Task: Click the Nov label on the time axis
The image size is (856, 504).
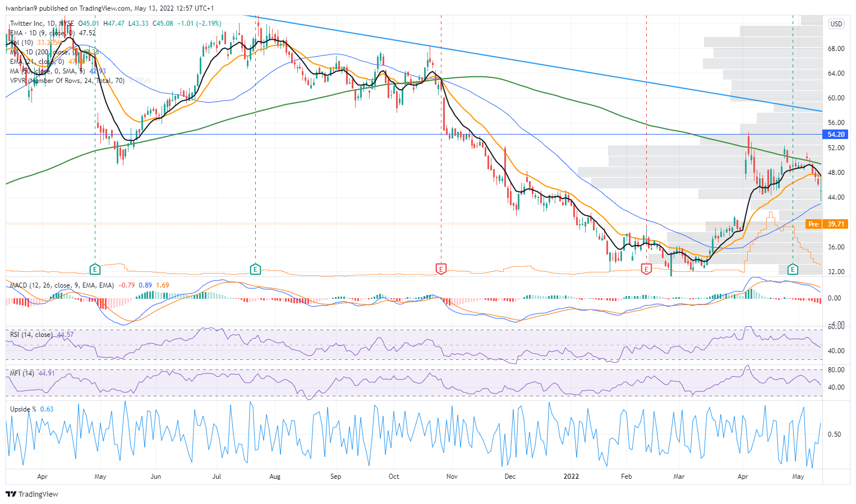Action: pyautogui.click(x=452, y=477)
